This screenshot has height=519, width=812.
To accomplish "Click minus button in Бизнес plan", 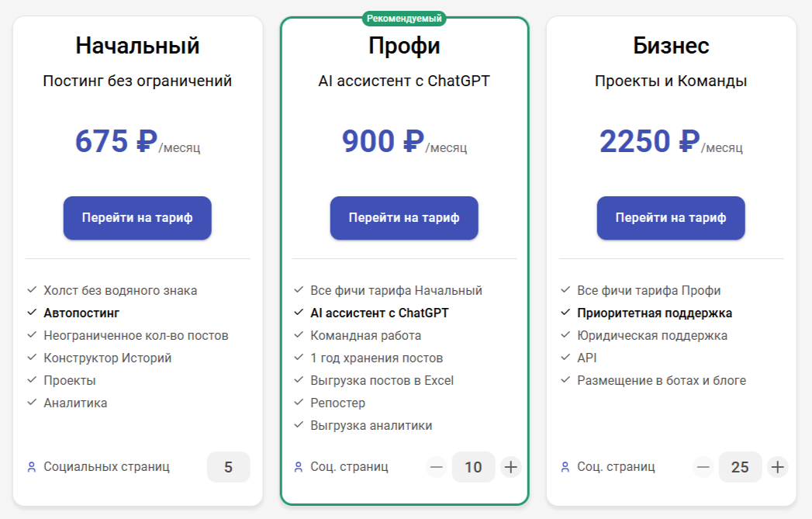I will 703,467.
